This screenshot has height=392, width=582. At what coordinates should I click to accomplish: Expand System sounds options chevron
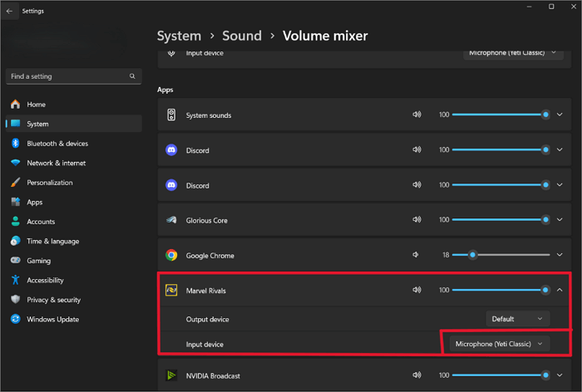coord(560,115)
